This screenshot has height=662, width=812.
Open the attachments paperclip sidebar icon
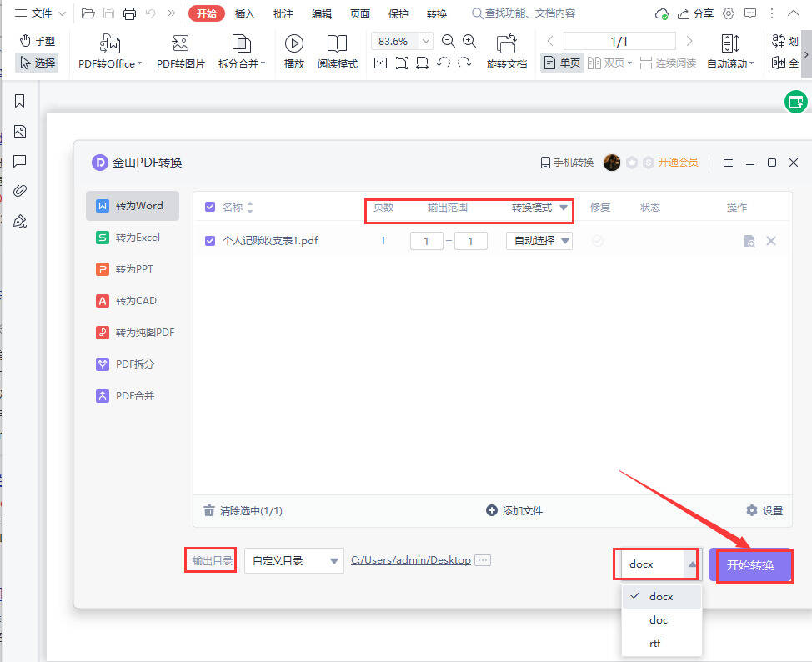pos(20,191)
